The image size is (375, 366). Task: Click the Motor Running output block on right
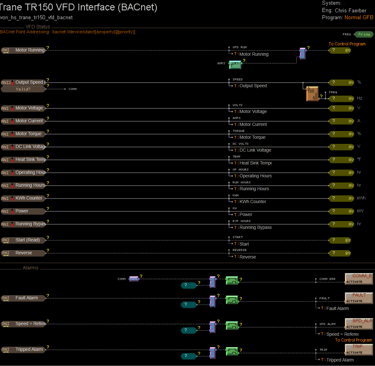[x=340, y=50]
